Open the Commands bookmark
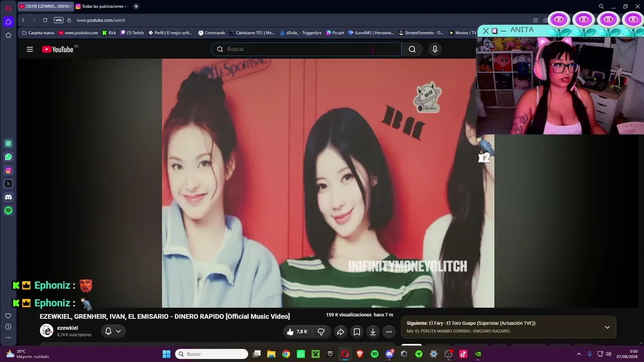The height and width of the screenshot is (362, 644). 211,33
